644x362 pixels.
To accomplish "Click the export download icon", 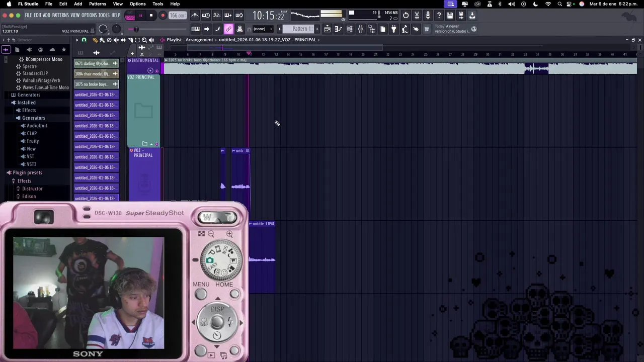I will [472, 16].
